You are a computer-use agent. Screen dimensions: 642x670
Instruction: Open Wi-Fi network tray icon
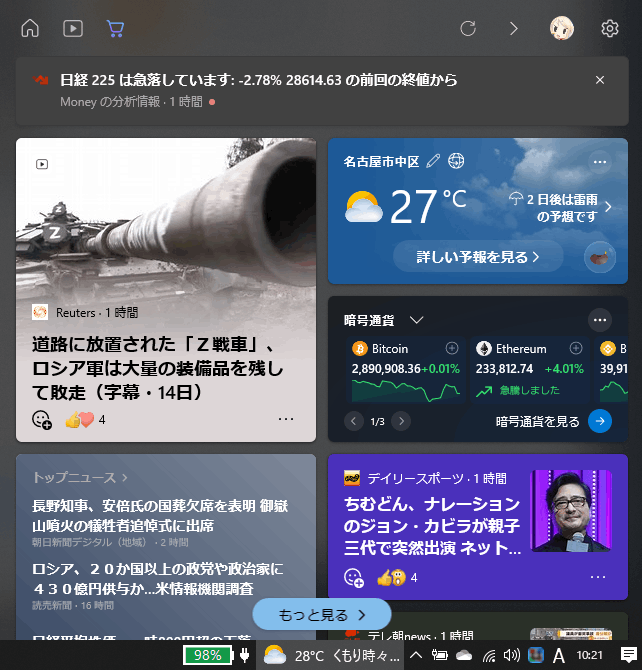[489, 655]
